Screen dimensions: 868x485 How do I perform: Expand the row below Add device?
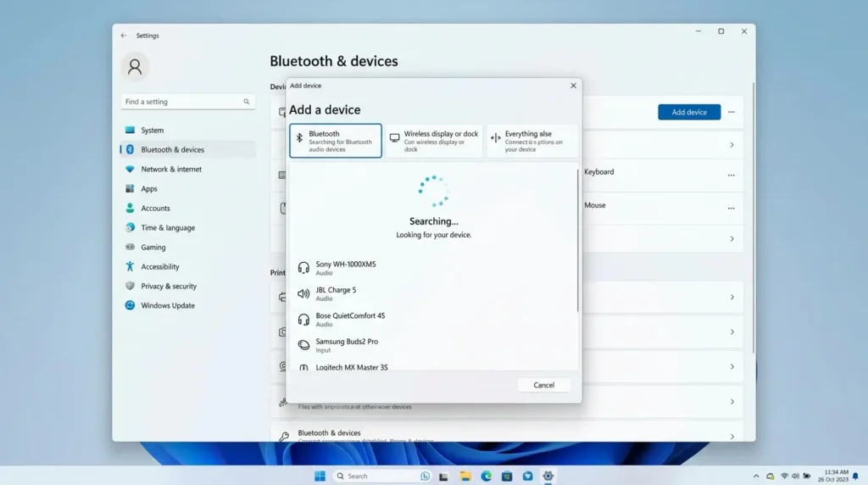tap(732, 145)
